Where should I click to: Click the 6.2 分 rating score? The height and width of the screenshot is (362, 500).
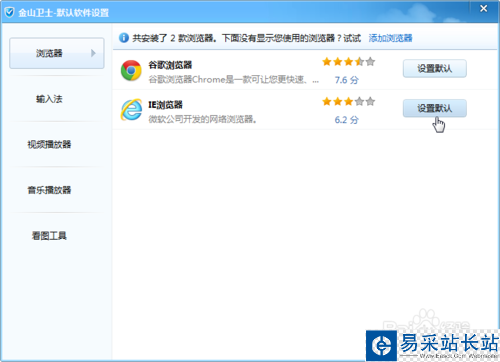(347, 120)
